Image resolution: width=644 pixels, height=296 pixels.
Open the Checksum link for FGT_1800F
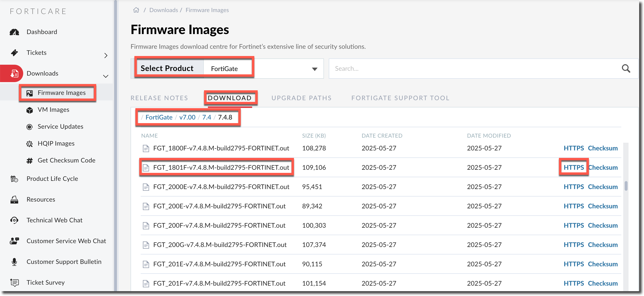(x=603, y=148)
